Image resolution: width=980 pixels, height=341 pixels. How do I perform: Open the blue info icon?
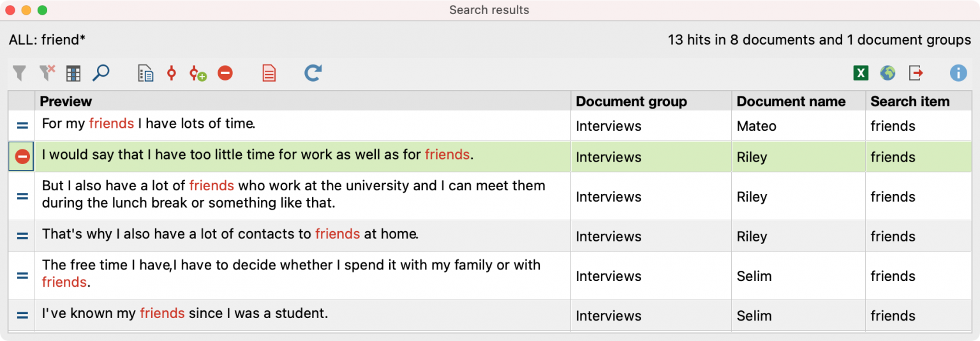[958, 73]
